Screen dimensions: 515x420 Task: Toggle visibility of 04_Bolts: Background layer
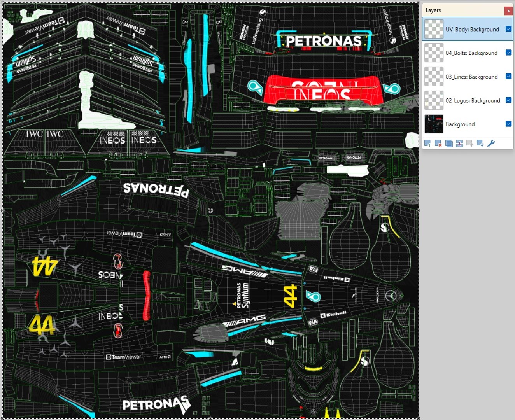tap(508, 52)
